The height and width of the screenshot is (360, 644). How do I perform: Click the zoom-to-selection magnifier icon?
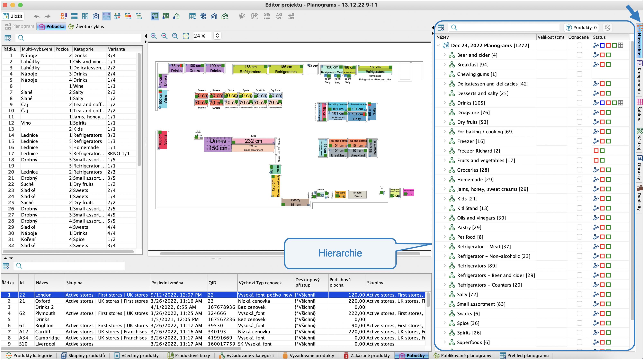[175, 36]
